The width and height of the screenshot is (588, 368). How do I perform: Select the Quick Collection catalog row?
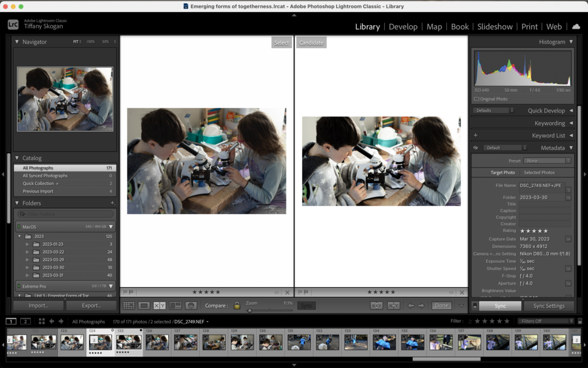pyautogui.click(x=65, y=183)
